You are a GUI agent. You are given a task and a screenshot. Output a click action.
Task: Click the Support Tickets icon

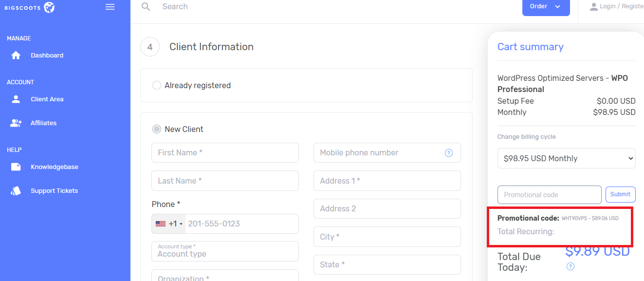pos(16,191)
